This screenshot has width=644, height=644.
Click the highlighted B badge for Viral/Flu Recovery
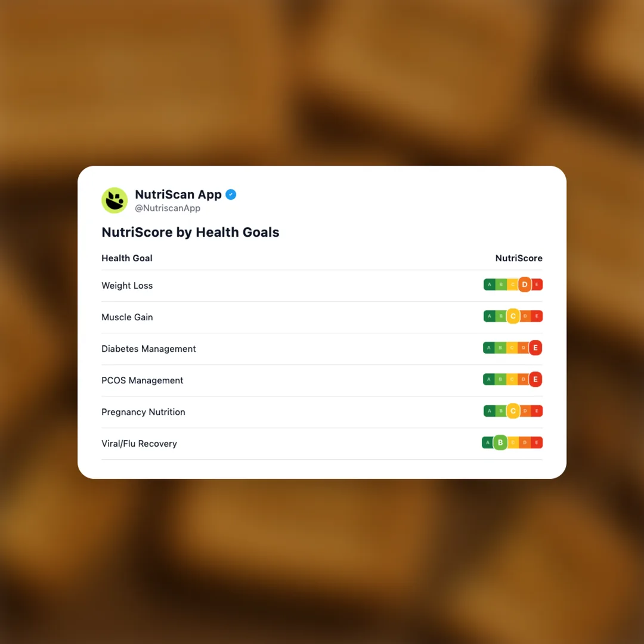point(500,442)
